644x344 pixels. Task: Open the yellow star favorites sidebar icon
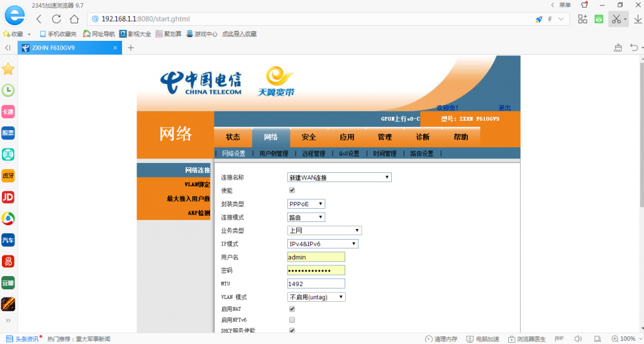(x=8, y=69)
